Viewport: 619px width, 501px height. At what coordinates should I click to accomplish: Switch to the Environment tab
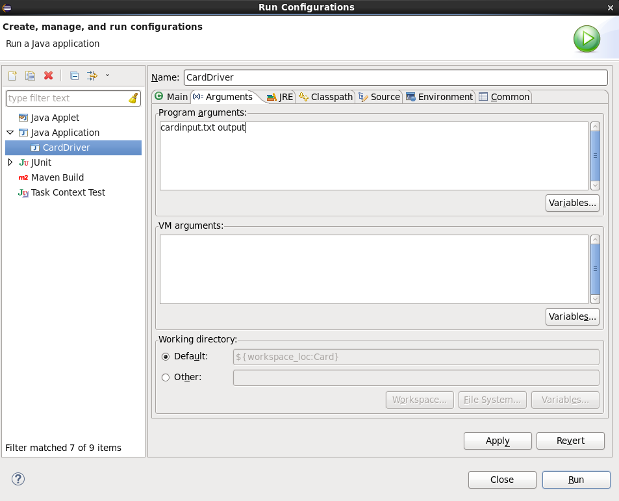(x=439, y=97)
